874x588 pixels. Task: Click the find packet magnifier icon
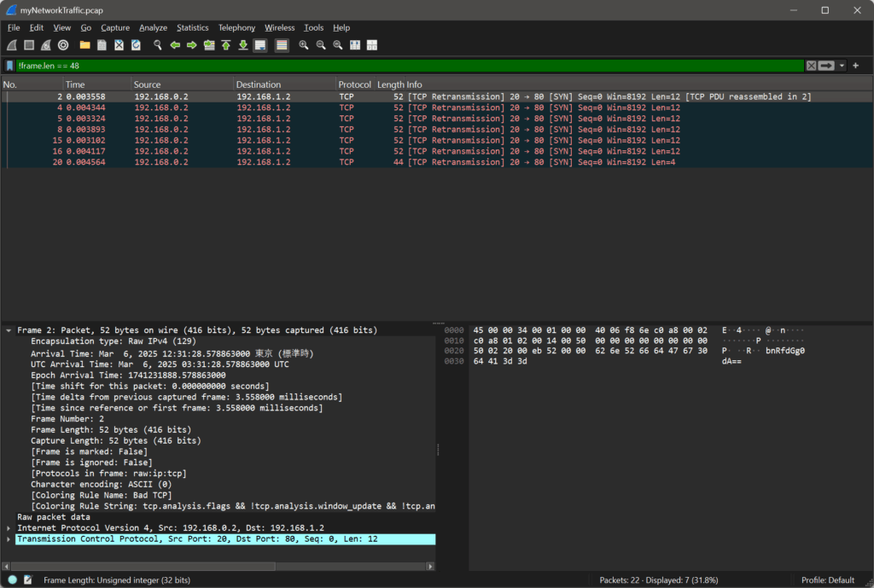[x=157, y=44]
